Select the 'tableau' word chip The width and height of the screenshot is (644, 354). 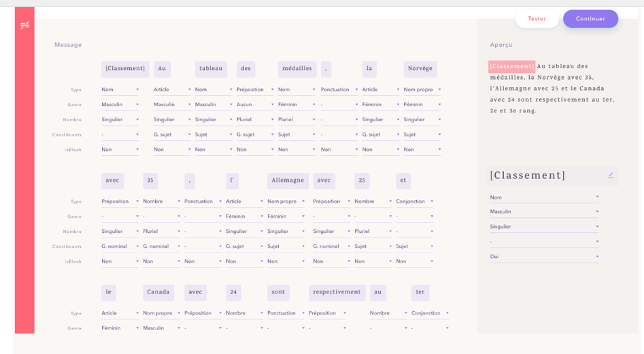coord(211,69)
